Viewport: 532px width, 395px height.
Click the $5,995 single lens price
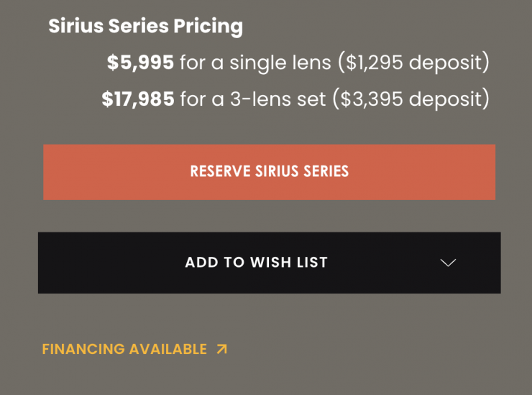click(x=141, y=63)
